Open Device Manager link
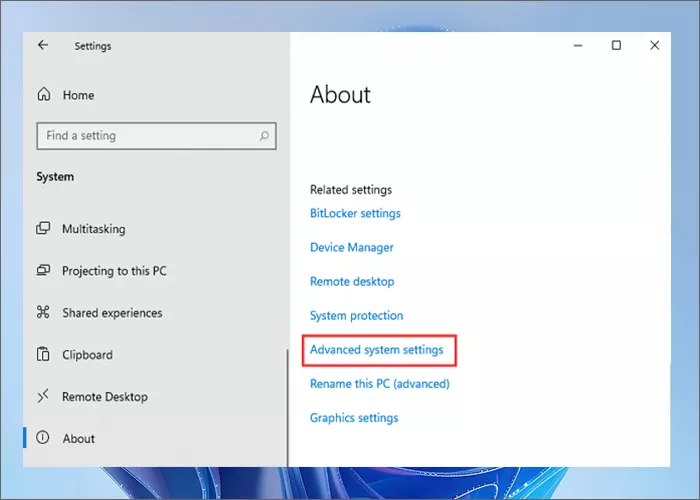 point(352,247)
